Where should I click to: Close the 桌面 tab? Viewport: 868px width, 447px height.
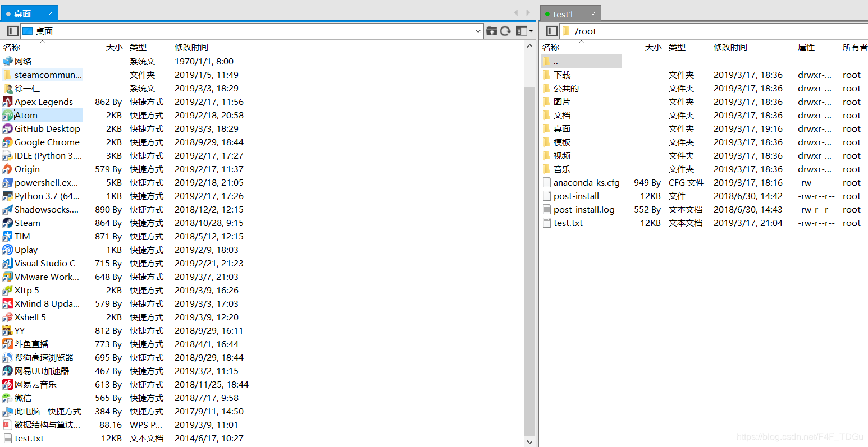[50, 13]
